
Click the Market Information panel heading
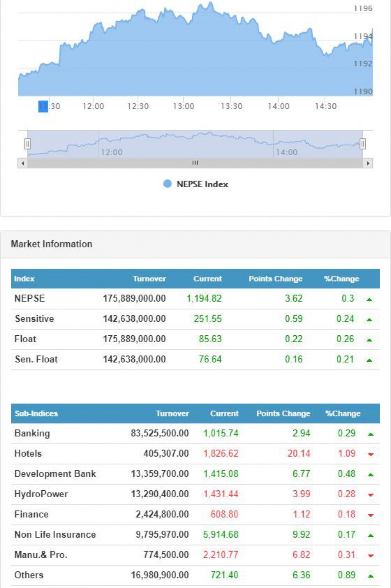(x=51, y=244)
